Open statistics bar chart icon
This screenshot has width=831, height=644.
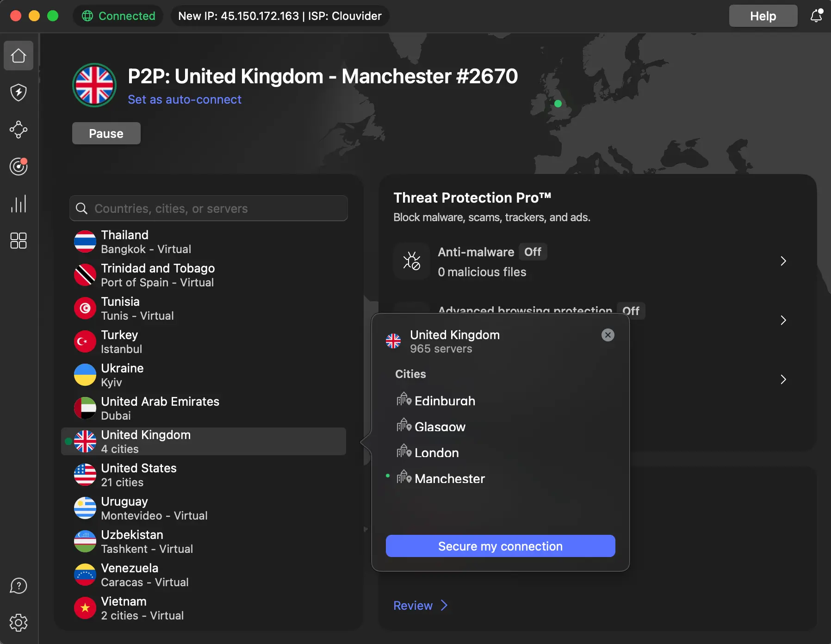19,204
